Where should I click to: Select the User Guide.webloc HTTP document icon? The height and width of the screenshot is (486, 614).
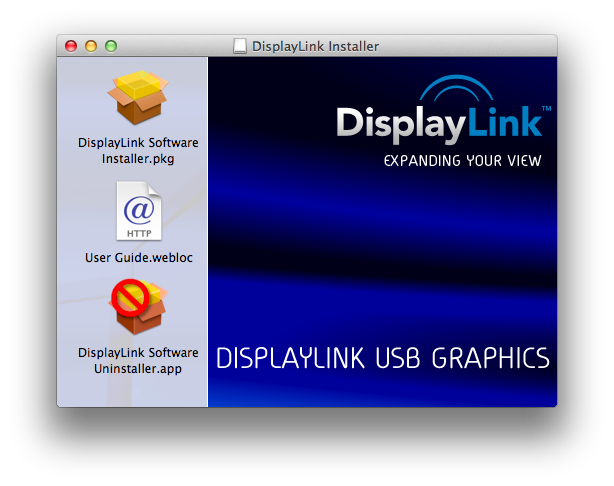(x=139, y=211)
